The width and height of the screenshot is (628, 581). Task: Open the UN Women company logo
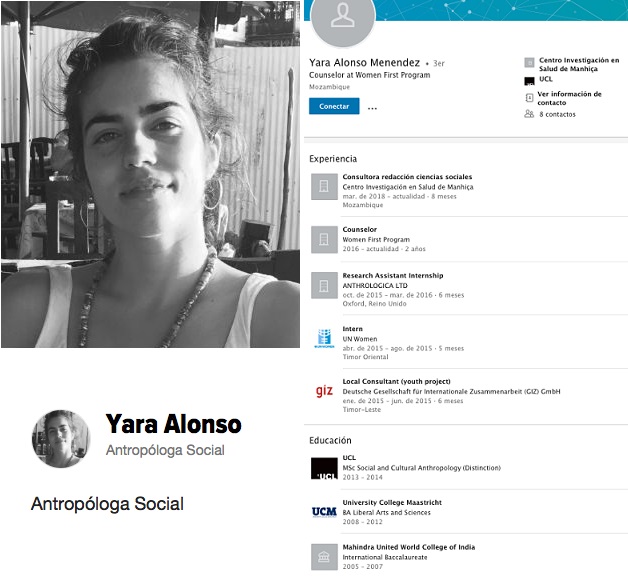(x=324, y=338)
